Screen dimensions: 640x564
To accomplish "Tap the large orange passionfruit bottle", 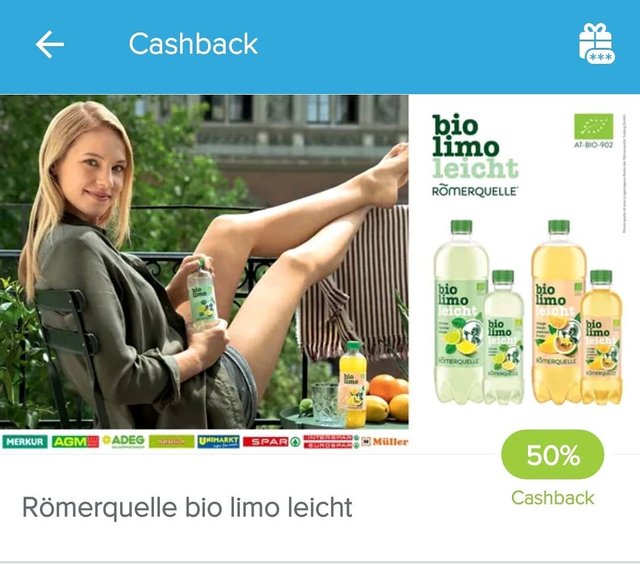I will [558, 311].
